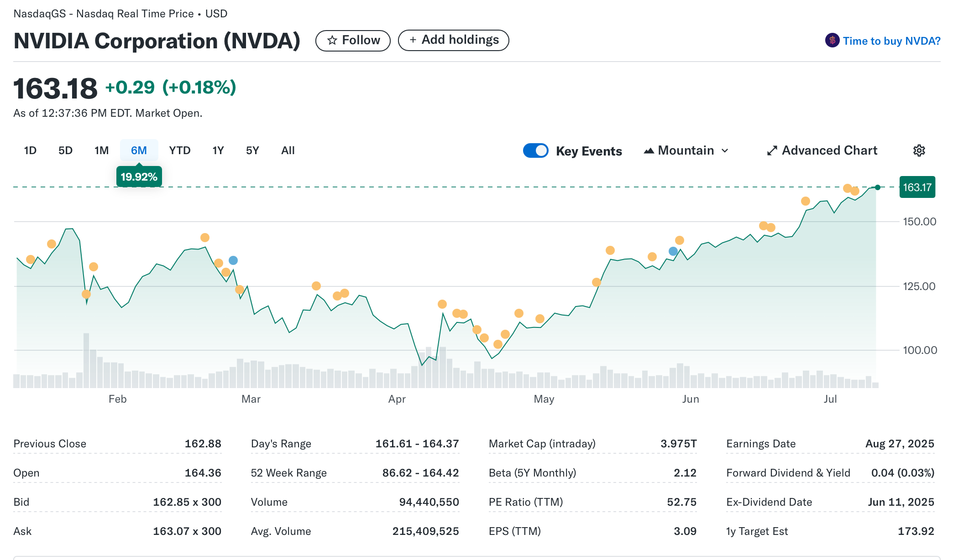The width and height of the screenshot is (953, 560).
Task: Click the orange event marker at chart's highest peak
Action: [x=848, y=188]
